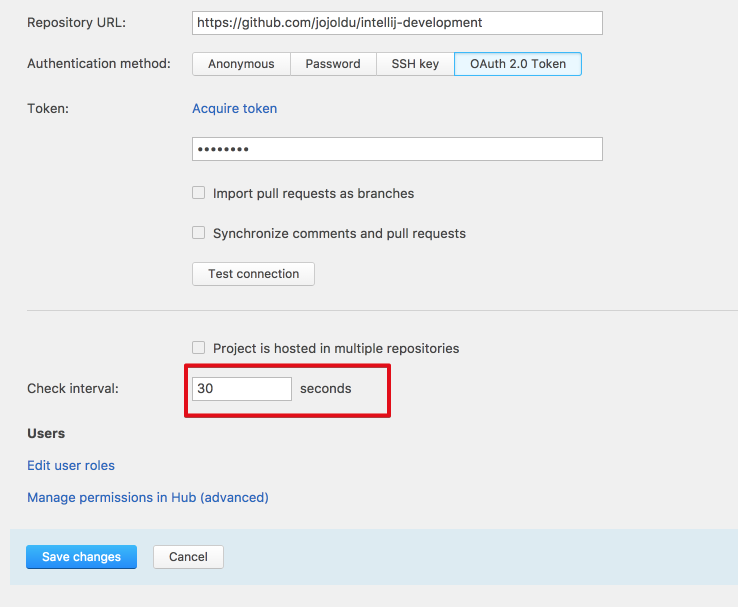Click the Save changes button
Image resolution: width=738 pixels, height=607 pixels.
coord(81,557)
